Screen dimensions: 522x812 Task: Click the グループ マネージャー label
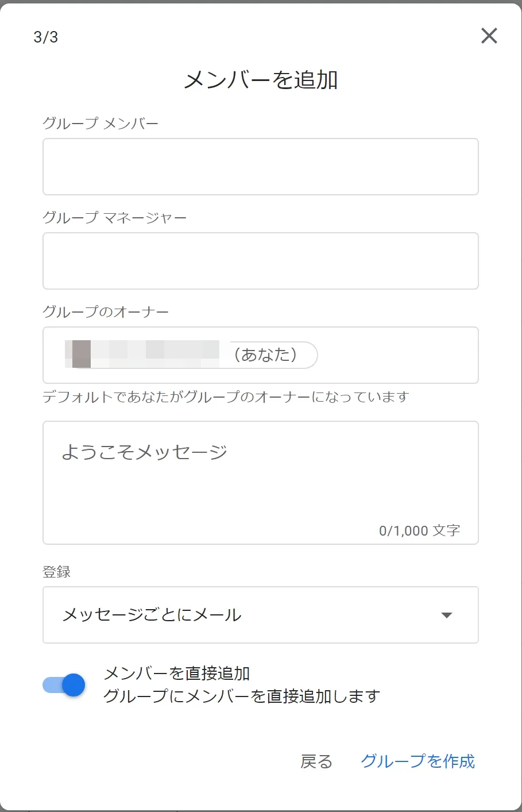115,218
